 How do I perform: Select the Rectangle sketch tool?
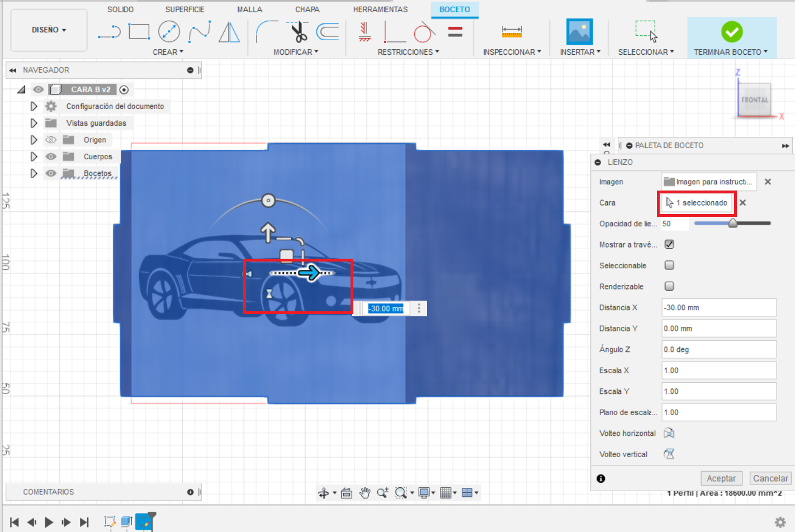(x=139, y=32)
